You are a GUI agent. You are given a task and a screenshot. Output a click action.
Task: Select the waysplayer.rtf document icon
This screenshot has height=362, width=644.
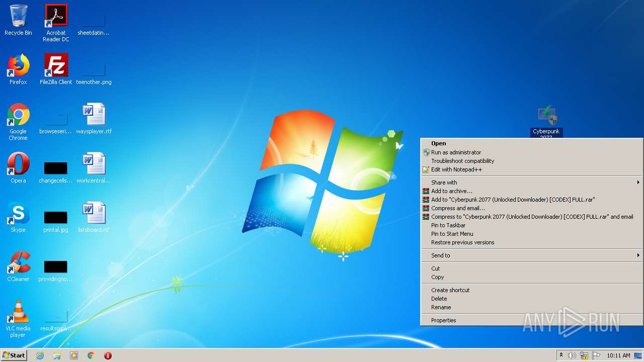pos(94,119)
